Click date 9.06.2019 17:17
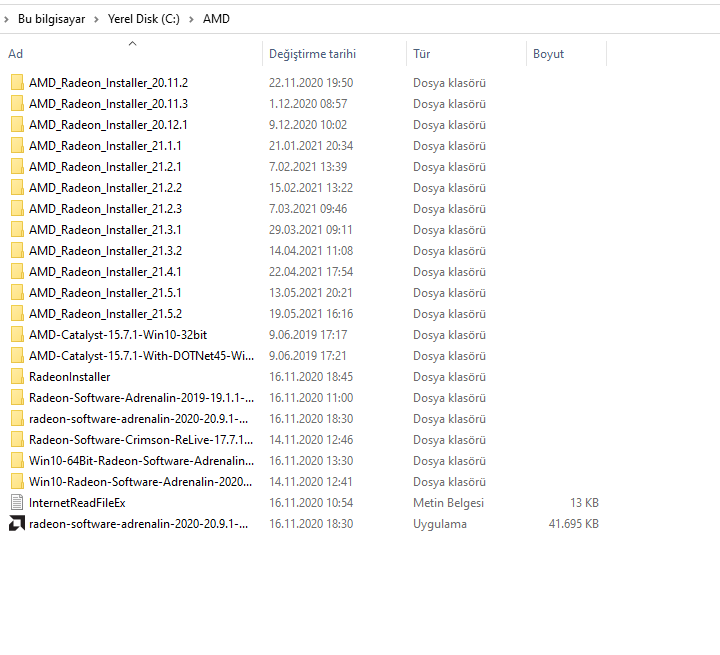Screen dimensions: 720x655 (x=308, y=335)
